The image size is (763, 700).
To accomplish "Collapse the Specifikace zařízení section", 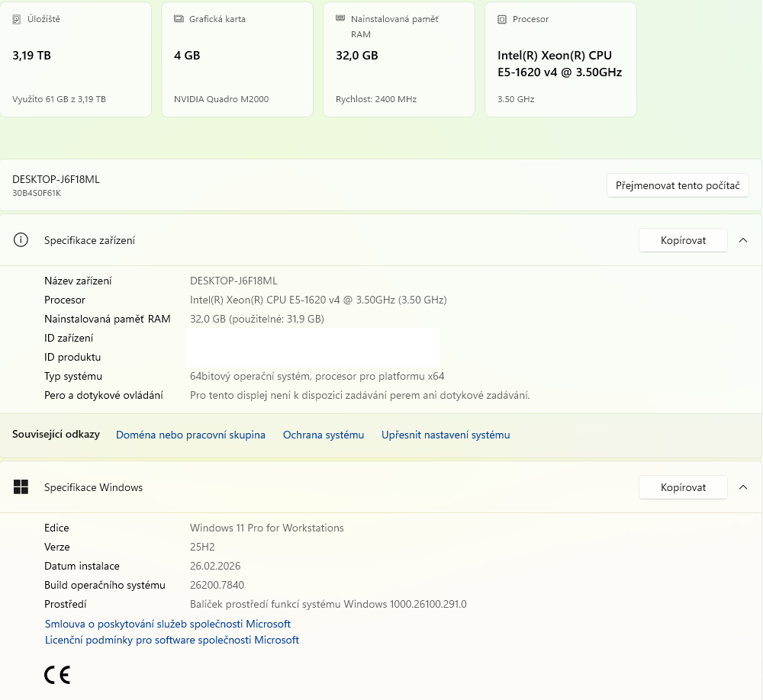I will click(x=743, y=239).
